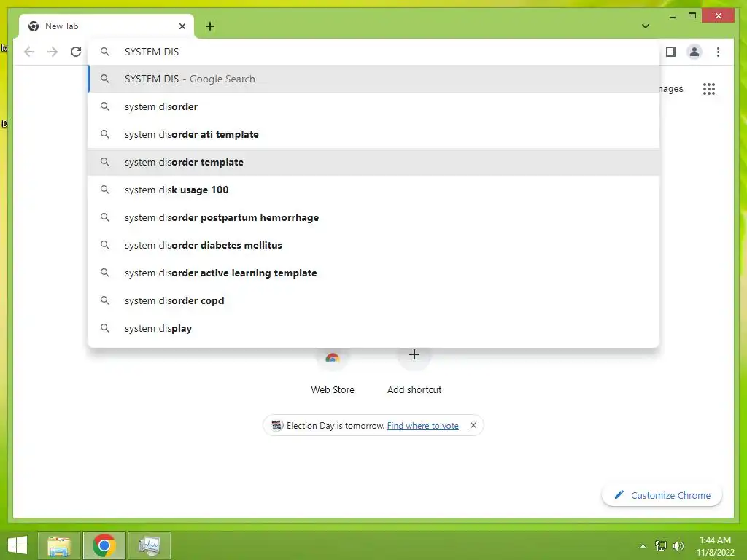Click the browser forward arrow
The width and height of the screenshot is (747, 560).
(x=53, y=52)
